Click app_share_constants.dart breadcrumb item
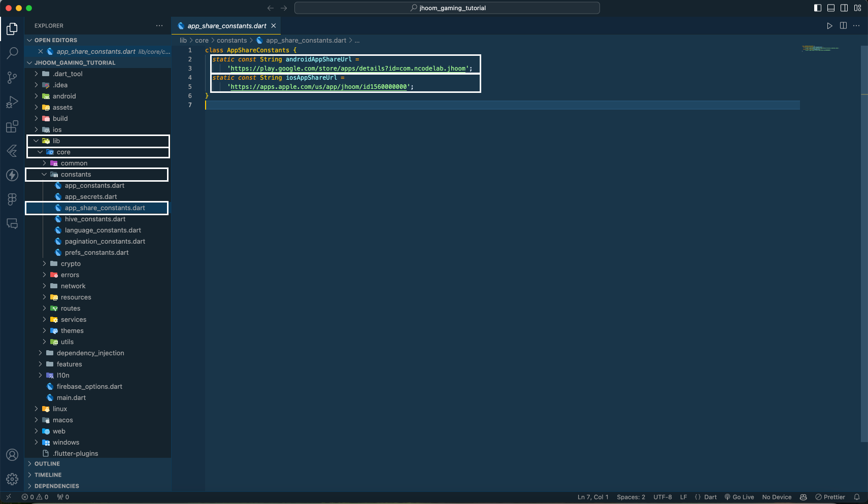 click(x=306, y=41)
